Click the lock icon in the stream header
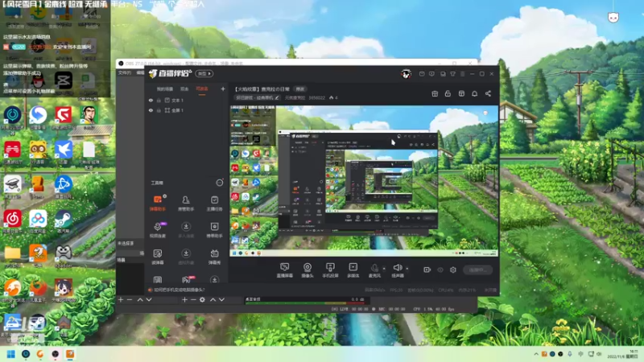 [x=448, y=93]
